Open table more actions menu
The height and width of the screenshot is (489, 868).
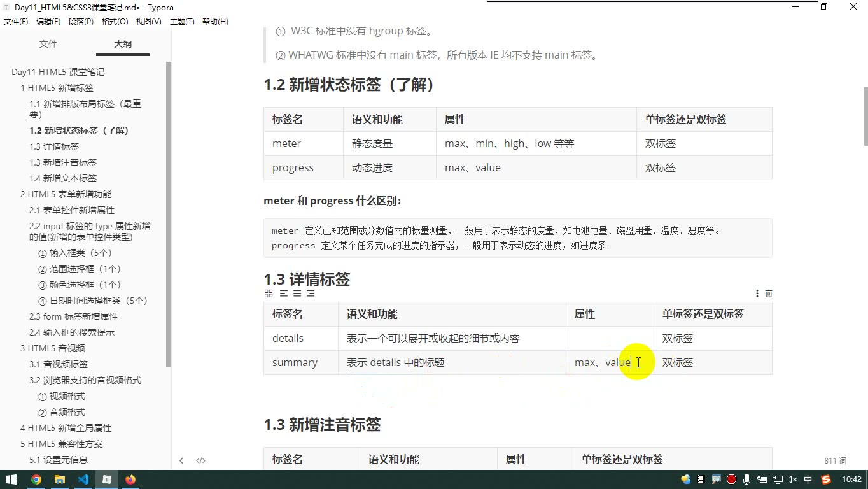point(757,294)
